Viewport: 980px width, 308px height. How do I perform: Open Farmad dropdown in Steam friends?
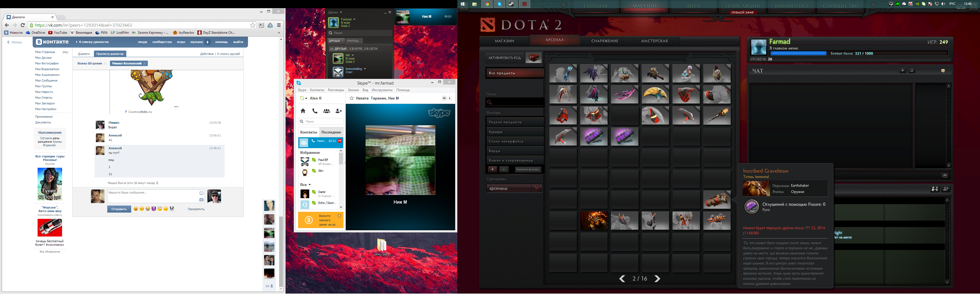(354, 19)
